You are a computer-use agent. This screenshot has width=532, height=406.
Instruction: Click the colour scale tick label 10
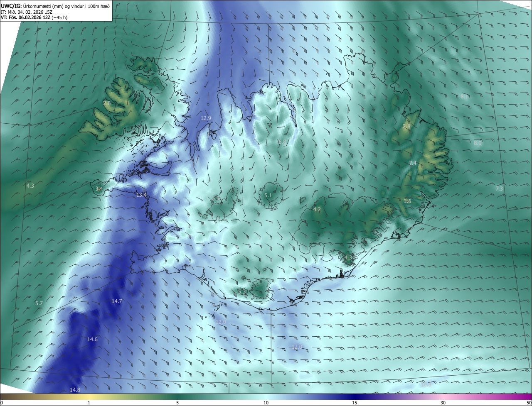tap(266, 403)
